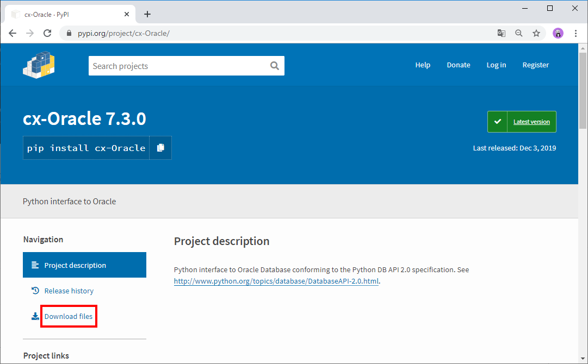Screen dimensions: 588x364
Task: Click the scrollbar up arrow
Action: pos(583,48)
